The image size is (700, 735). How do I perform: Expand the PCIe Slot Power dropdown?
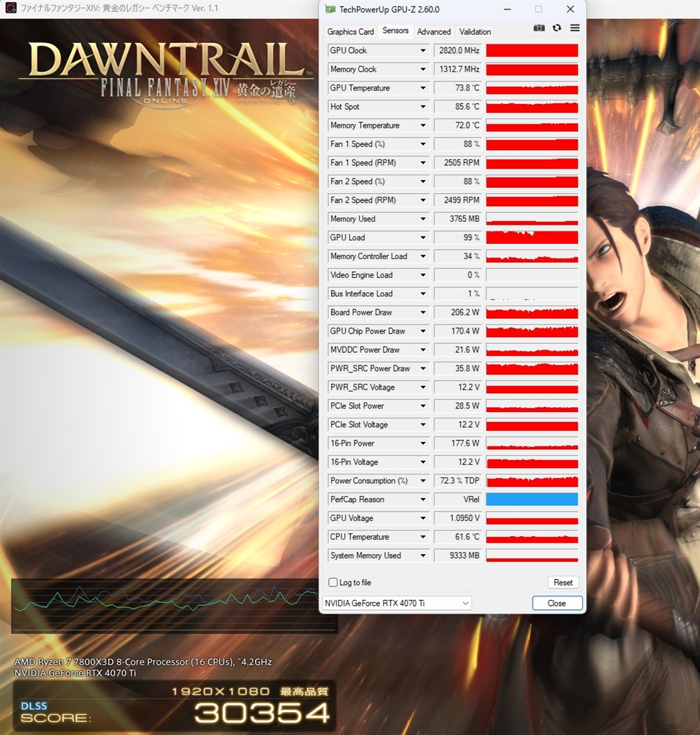click(423, 406)
